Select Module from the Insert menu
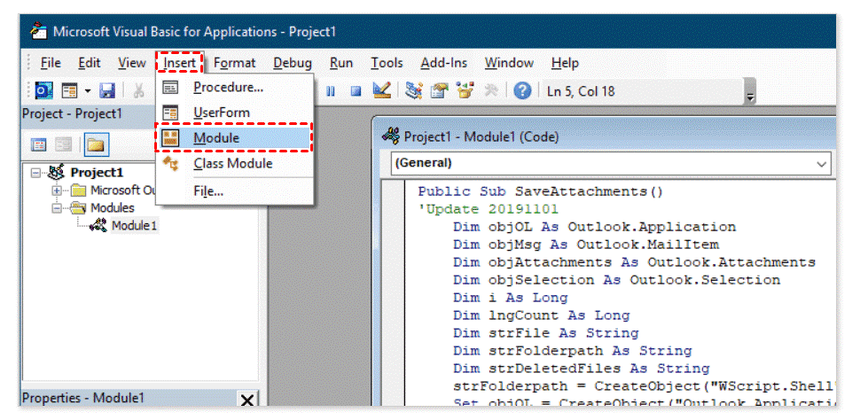This screenshot has width=868, height=420. (216, 138)
